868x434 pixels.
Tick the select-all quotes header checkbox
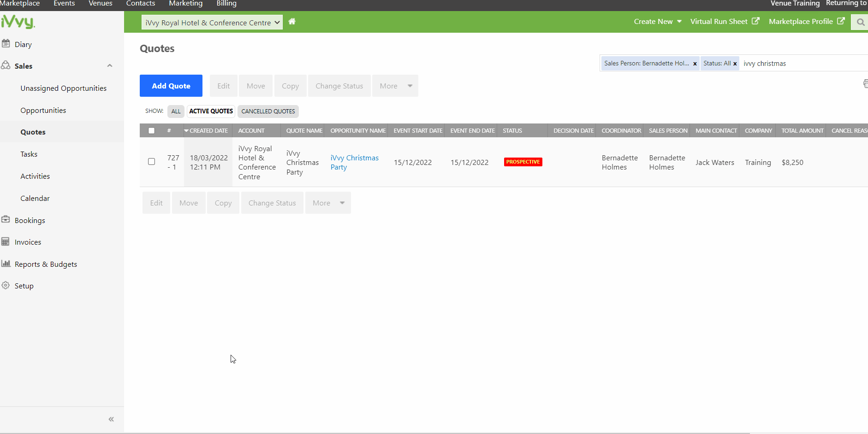click(x=151, y=130)
